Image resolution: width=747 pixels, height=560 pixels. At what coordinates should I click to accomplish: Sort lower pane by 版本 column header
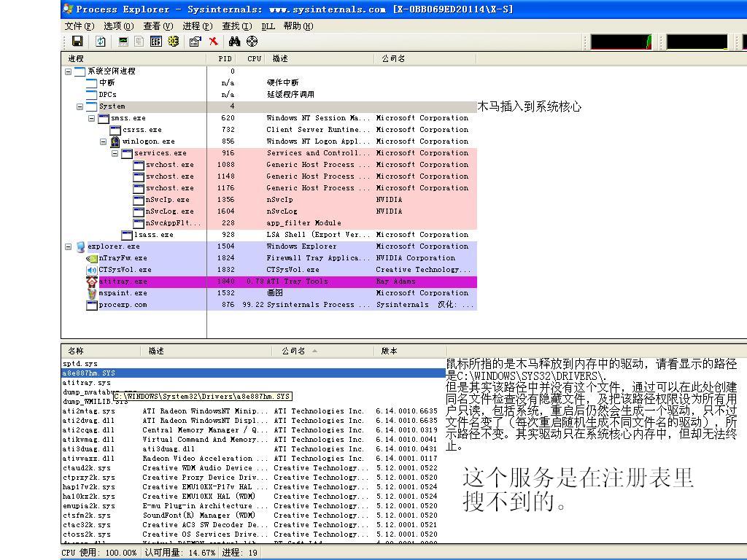(410, 351)
